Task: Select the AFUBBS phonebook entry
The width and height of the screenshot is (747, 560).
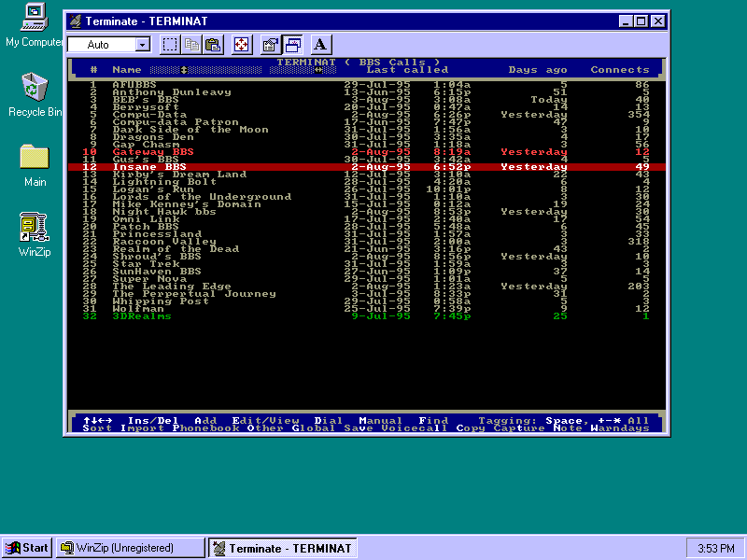Action: click(367, 85)
